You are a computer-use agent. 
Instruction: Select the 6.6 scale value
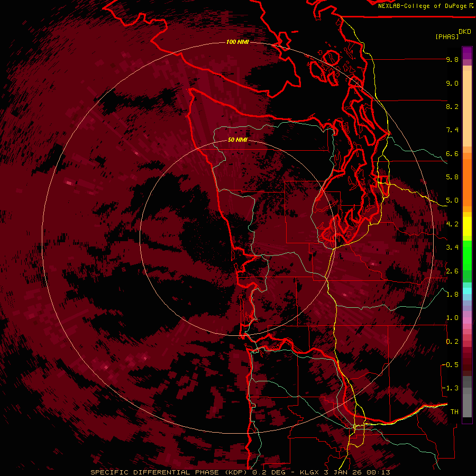452,153
